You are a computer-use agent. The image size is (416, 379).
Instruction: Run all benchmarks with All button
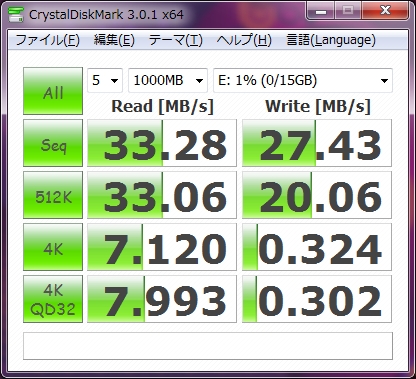tap(53, 91)
